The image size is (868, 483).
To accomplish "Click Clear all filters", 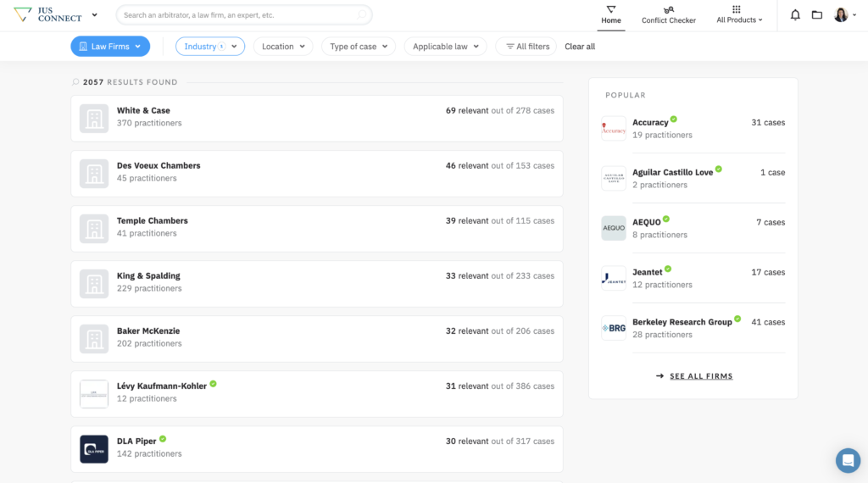I will click(x=580, y=47).
